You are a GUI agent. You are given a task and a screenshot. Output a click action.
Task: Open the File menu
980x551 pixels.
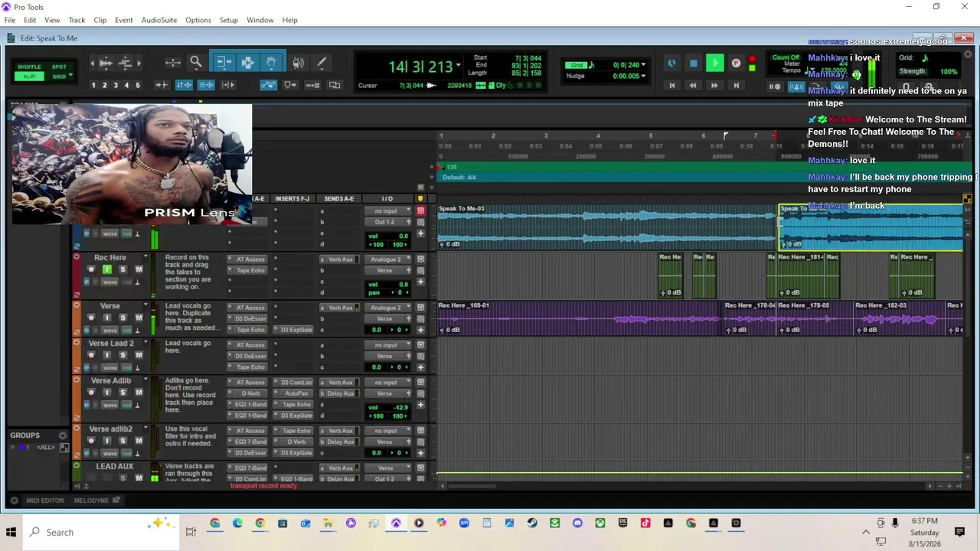pos(10,20)
